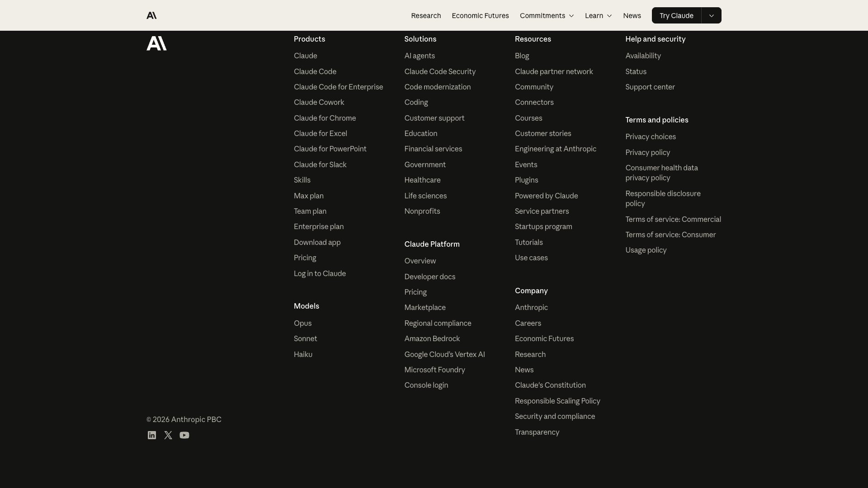Click Support center under Help and security

tap(650, 87)
